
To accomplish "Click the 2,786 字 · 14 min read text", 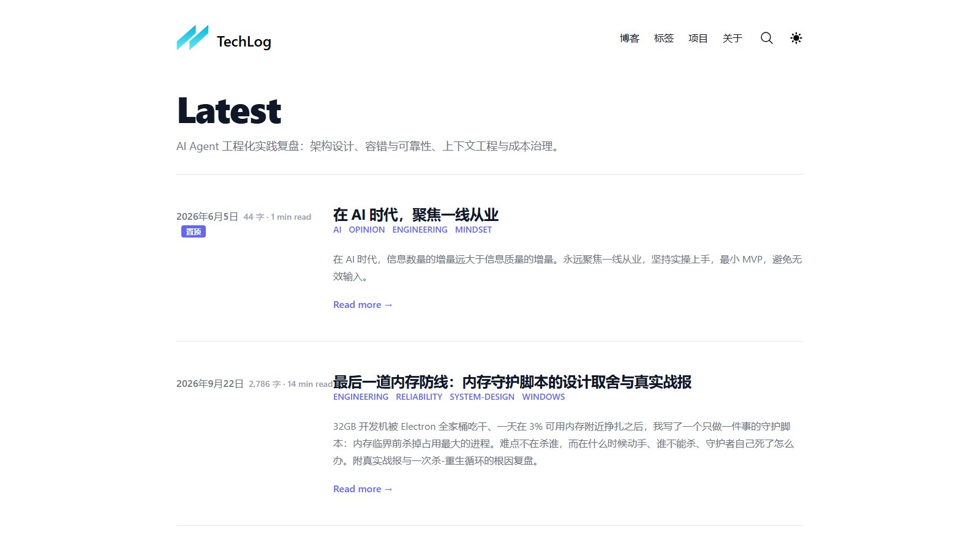I will 291,384.
